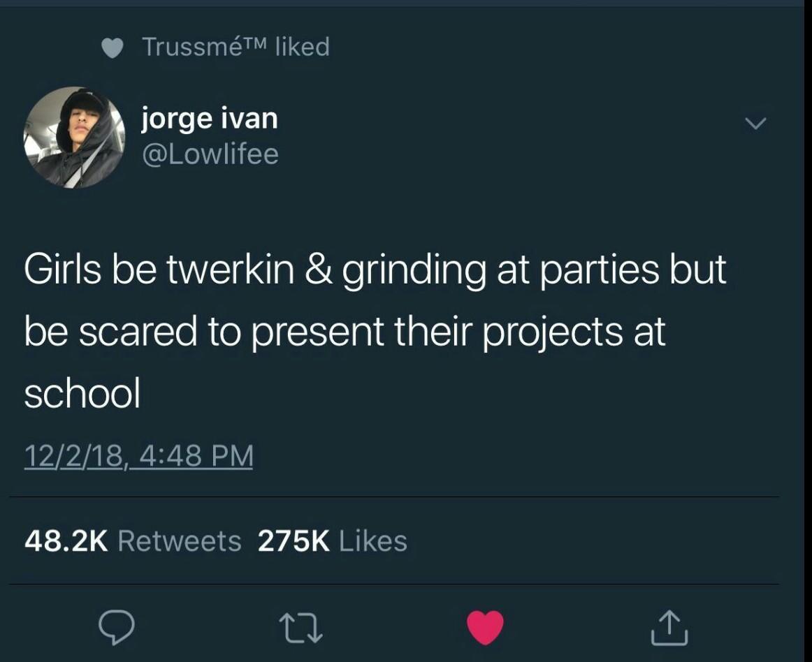The image size is (812, 662).
Task: Open the 12/2/18, 4:48 PM timestamp link
Action: coord(139,456)
